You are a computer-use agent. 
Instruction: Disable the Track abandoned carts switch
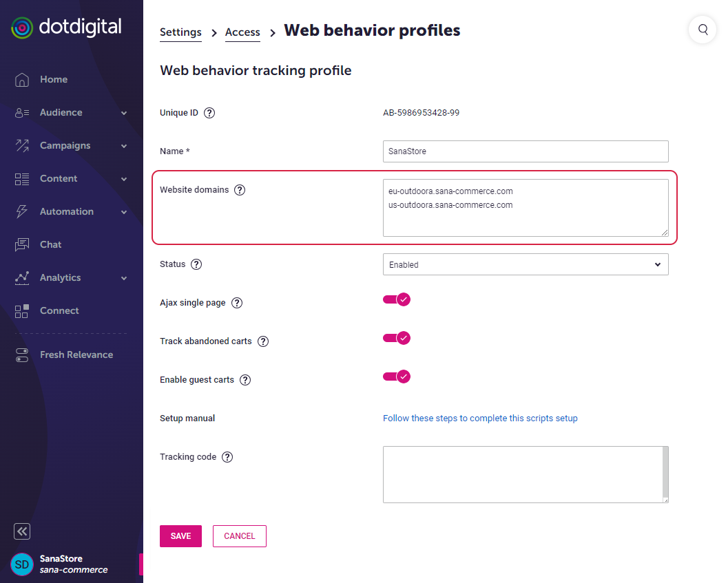click(x=397, y=338)
